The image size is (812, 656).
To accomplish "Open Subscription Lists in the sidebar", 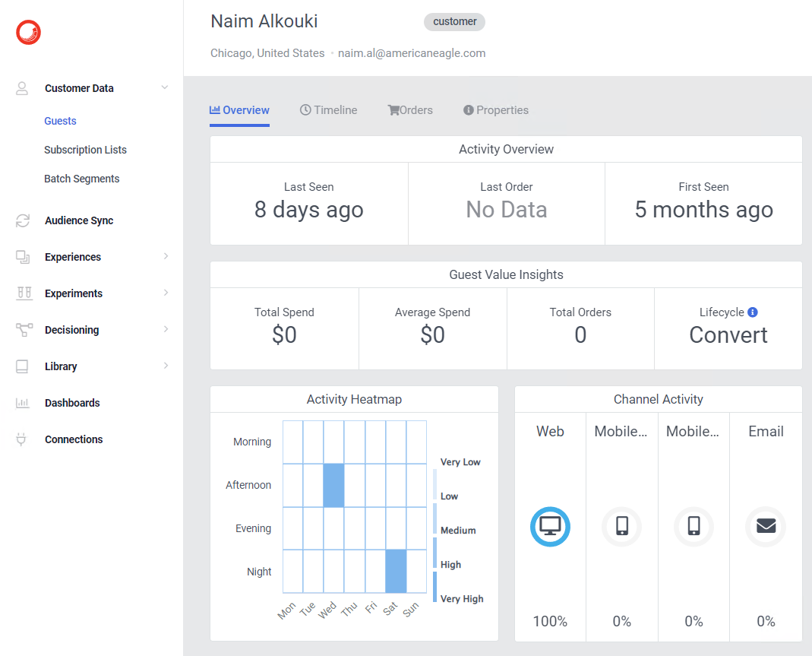I will click(x=85, y=150).
